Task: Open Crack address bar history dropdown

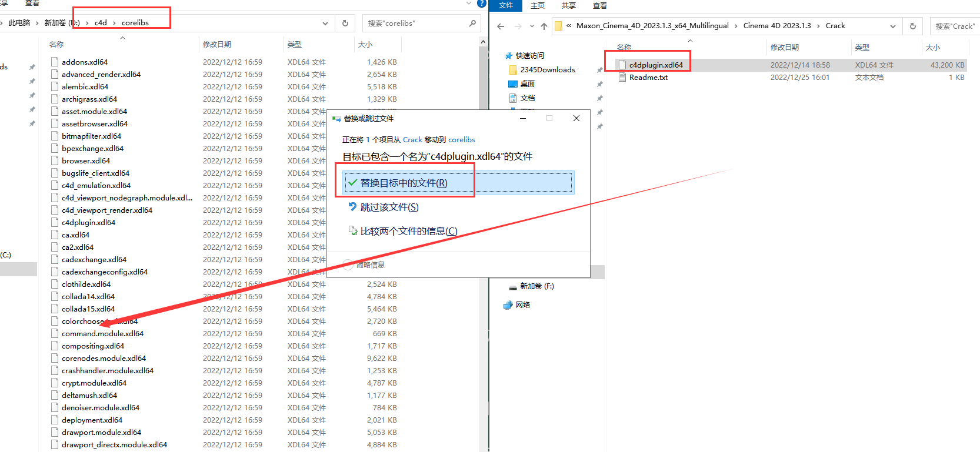Action: [892, 26]
